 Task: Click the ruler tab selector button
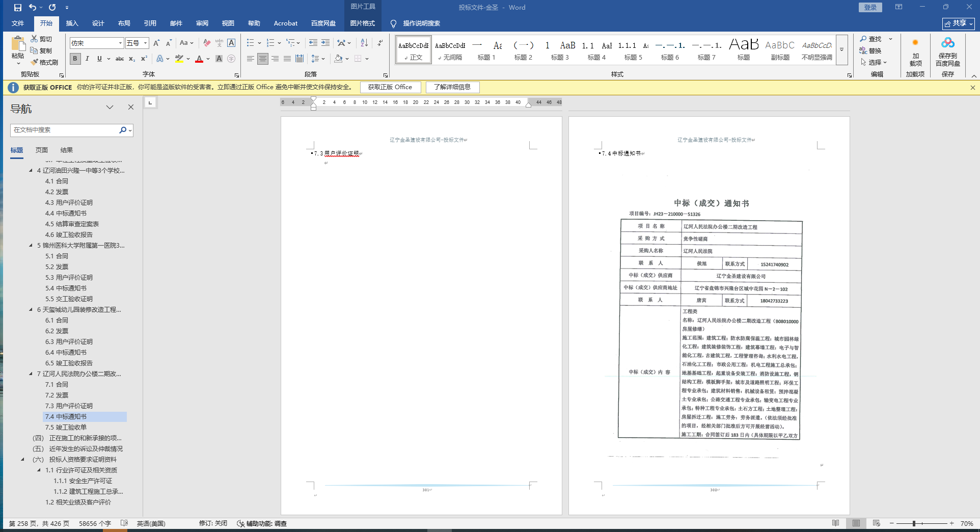150,102
